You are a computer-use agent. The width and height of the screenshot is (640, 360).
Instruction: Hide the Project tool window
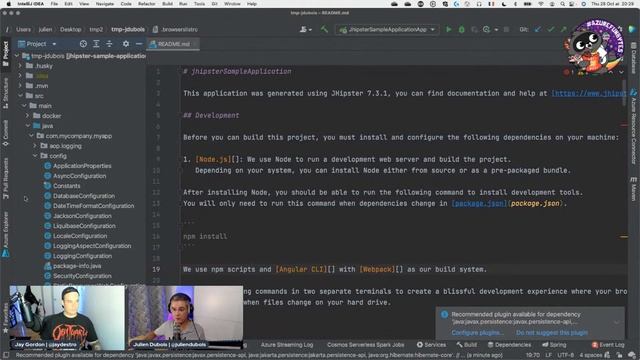coord(139,44)
